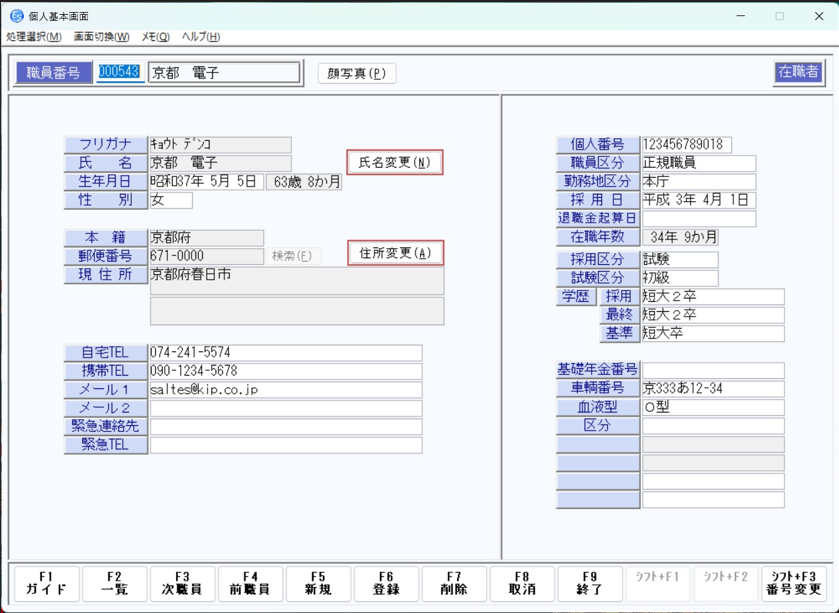Open the メモ menu
The width and height of the screenshot is (839, 613).
[155, 37]
